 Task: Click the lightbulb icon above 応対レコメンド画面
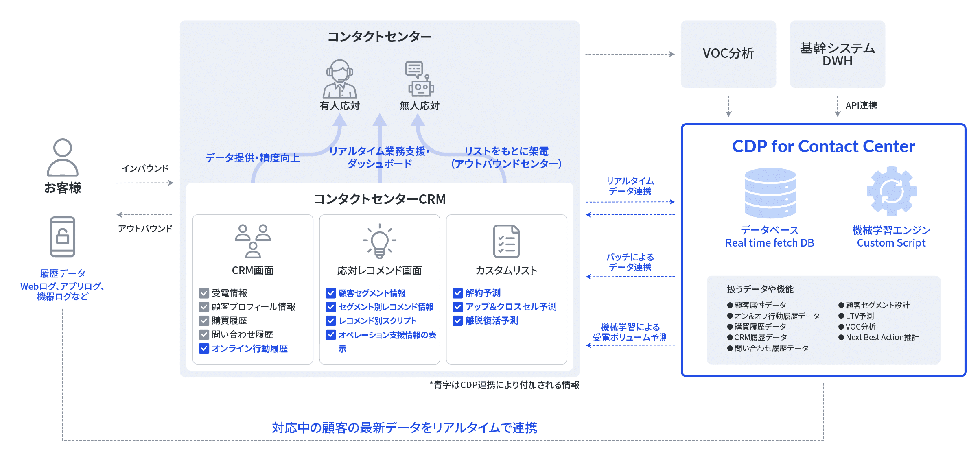coord(380,241)
